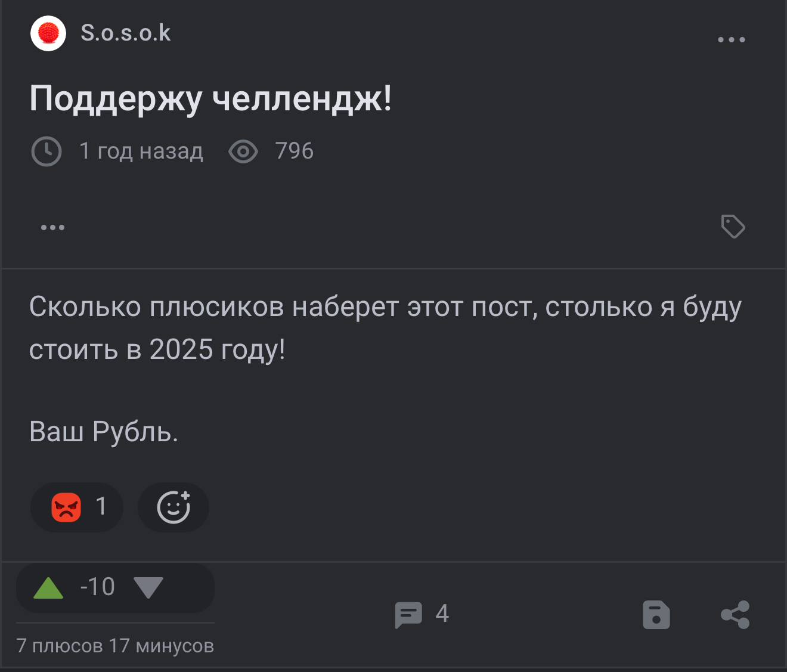Open the comments icon
Viewport: 787px width, 672px height.
coord(408,615)
